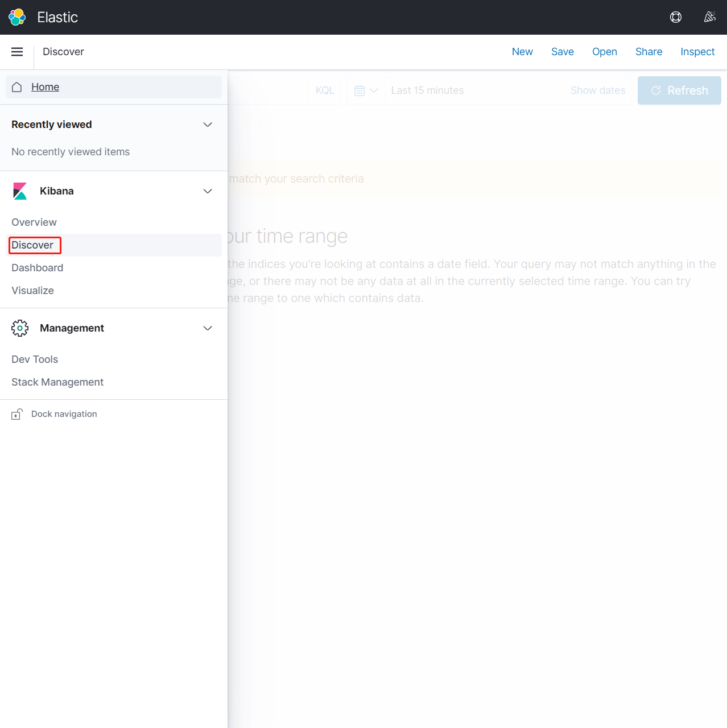Click New in the top menu
Screen dimensions: 727x728
click(x=522, y=52)
